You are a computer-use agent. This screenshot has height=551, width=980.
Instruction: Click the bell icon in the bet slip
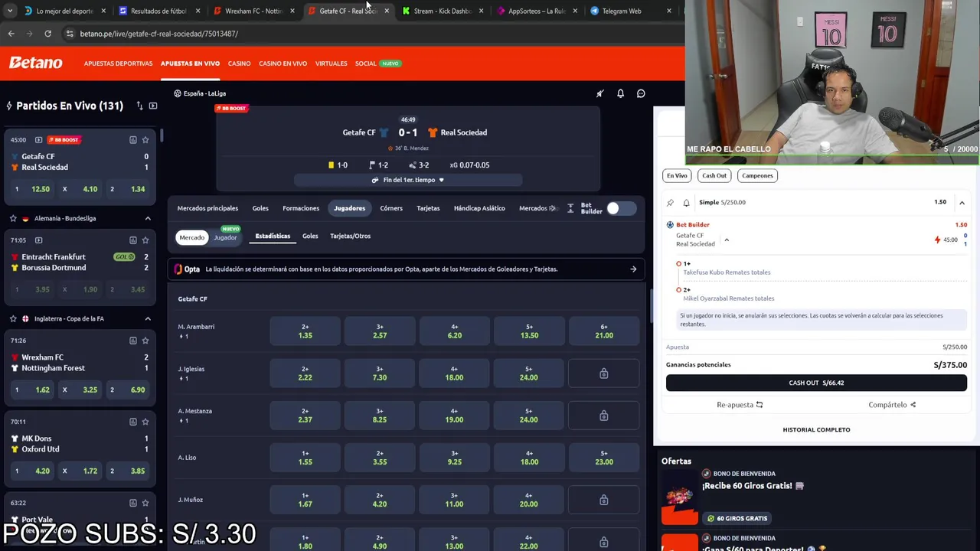(x=686, y=203)
